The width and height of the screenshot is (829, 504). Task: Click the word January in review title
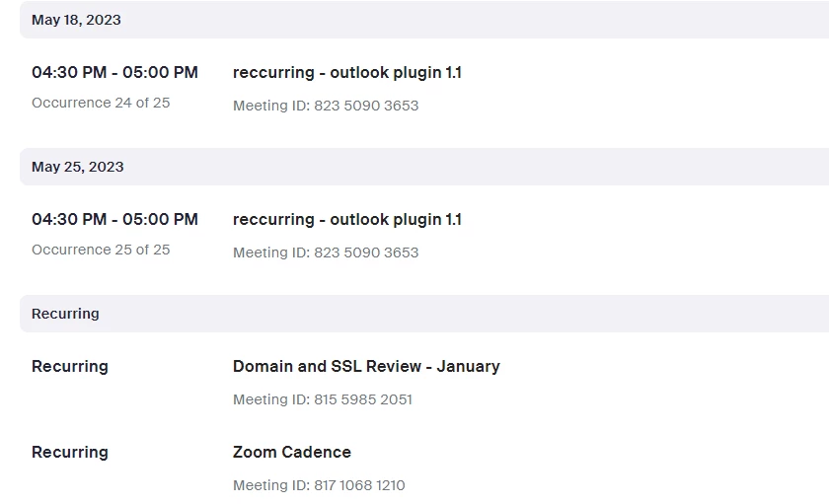point(468,366)
